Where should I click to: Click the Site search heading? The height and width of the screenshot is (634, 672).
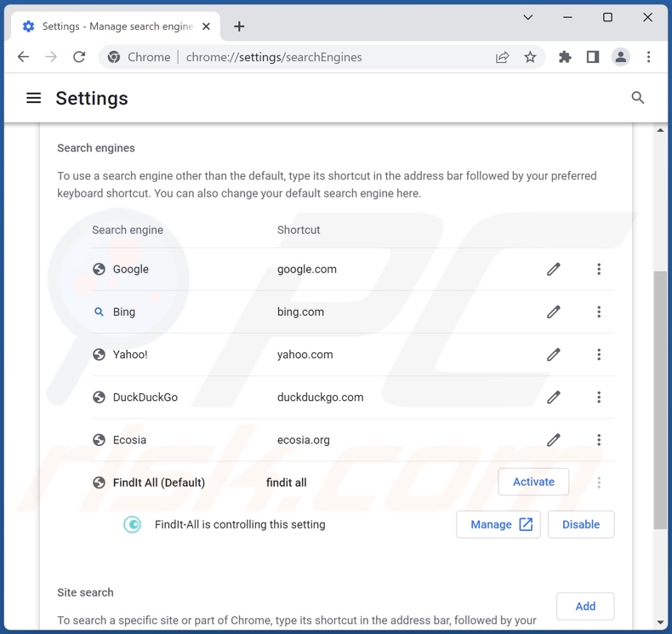pyautogui.click(x=85, y=592)
